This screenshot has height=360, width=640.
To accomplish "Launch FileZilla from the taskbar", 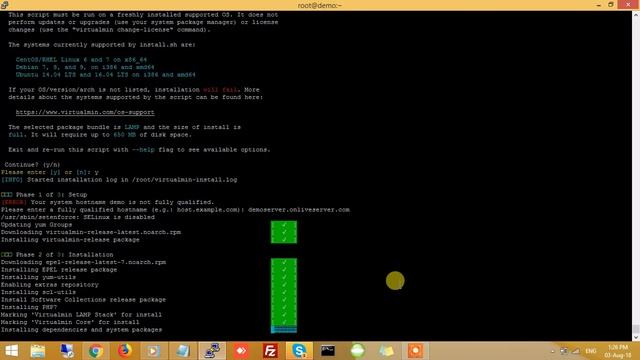I will [x=270, y=351].
